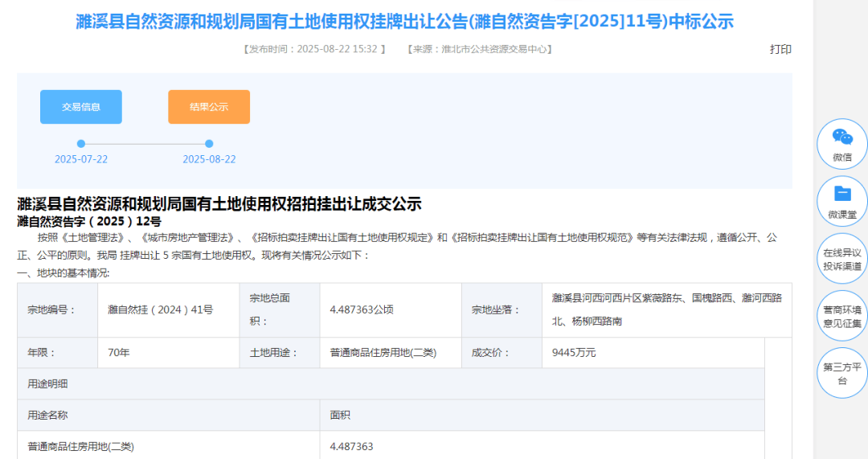Click the blue announcement title heading
Image resolution: width=868 pixels, height=459 pixels.
[x=404, y=22]
